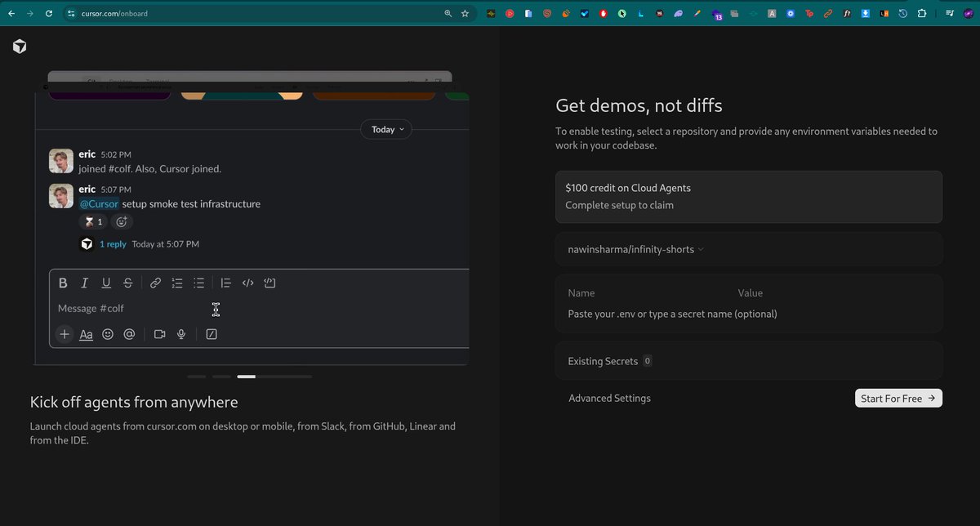Toggle bold formatting in Slack composer

coord(63,283)
